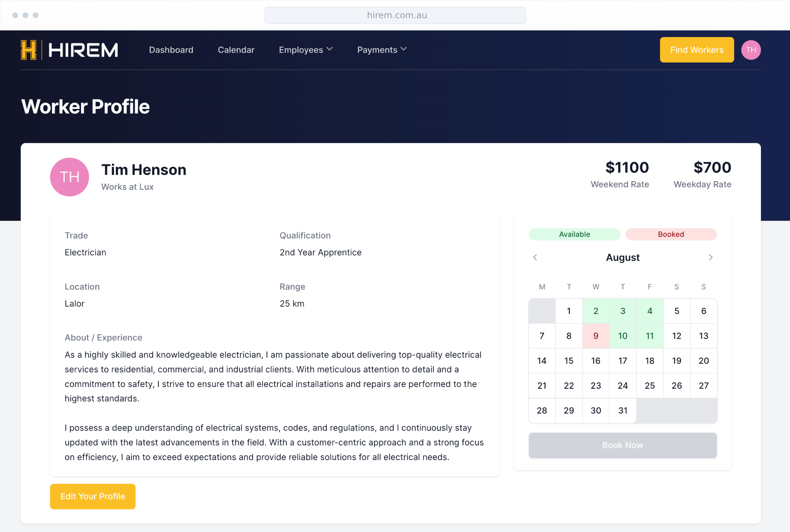Click Tim Henson's pink profile avatar
The image size is (790, 532).
[x=69, y=177]
